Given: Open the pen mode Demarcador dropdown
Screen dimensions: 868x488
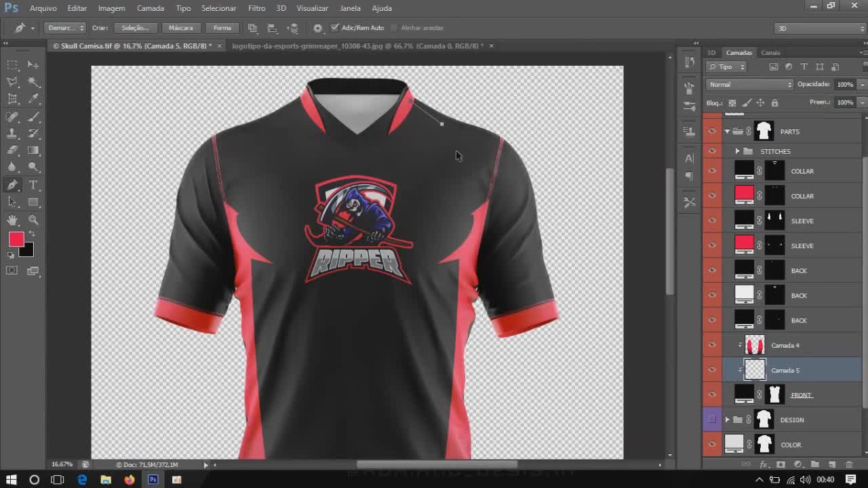Looking at the screenshot, I should (x=65, y=28).
